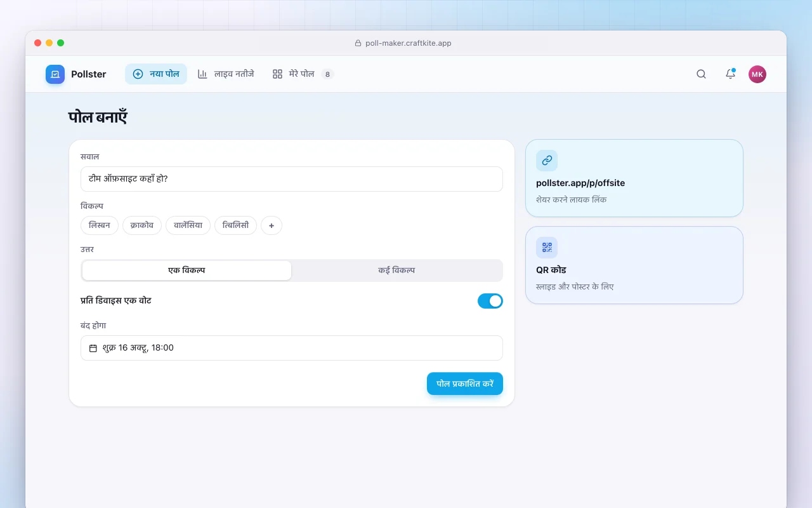Viewport: 812px width, 508px height.
Task: Click the सवाल question input field
Action: point(292,179)
